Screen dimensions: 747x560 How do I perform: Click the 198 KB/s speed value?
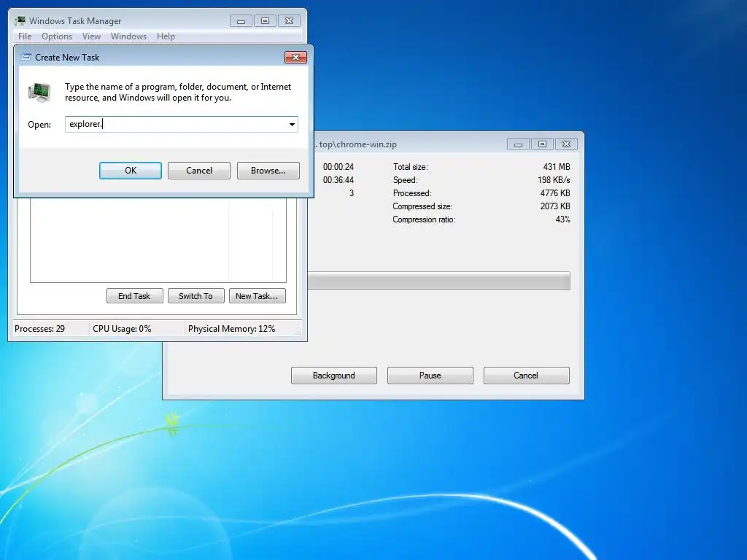(x=554, y=180)
